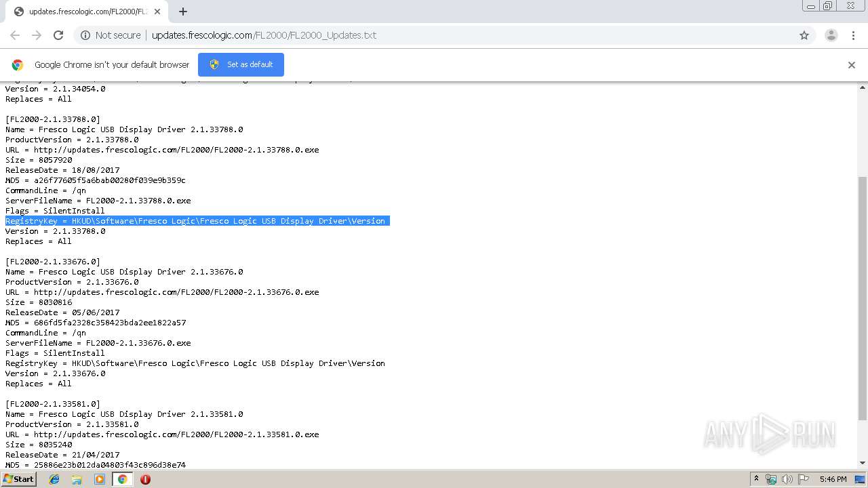Click the [FL2000-2.1.33581.0] section header
Viewport: 868px width, 488px height.
53,404
